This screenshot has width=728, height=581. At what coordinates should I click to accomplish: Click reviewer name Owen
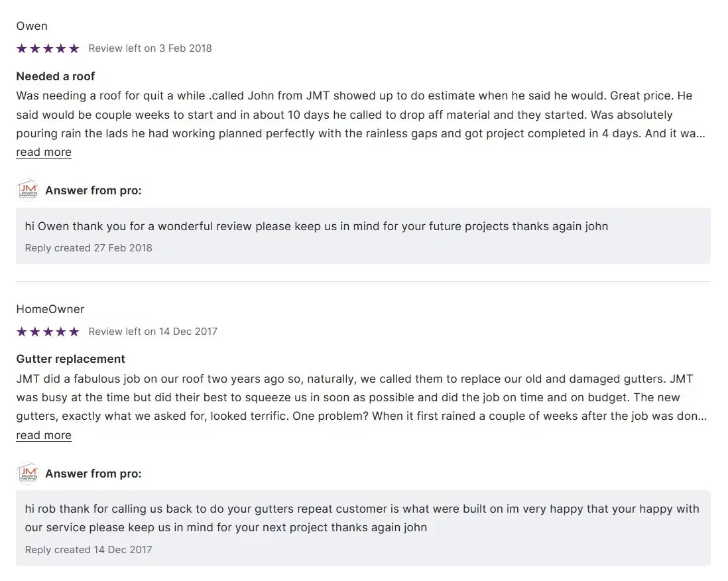click(32, 26)
